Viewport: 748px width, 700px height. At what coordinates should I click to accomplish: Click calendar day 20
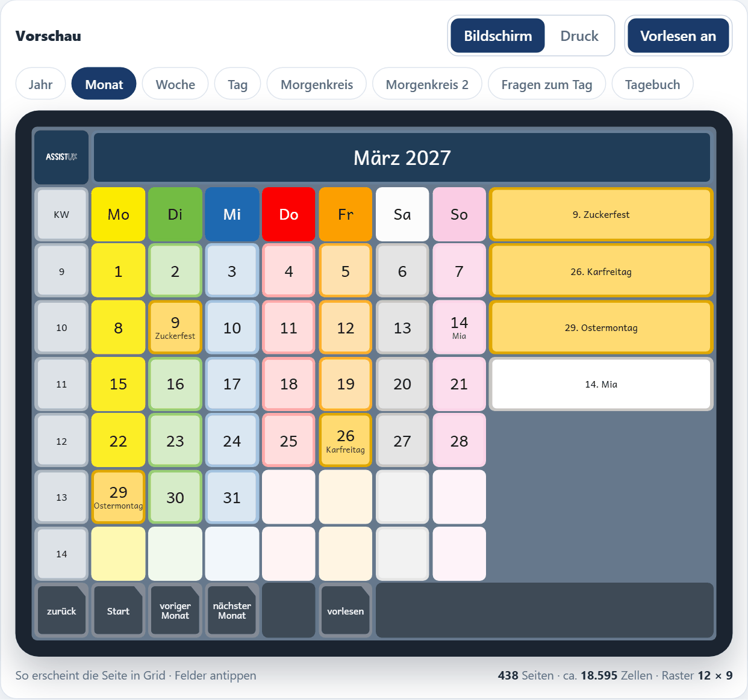402,384
